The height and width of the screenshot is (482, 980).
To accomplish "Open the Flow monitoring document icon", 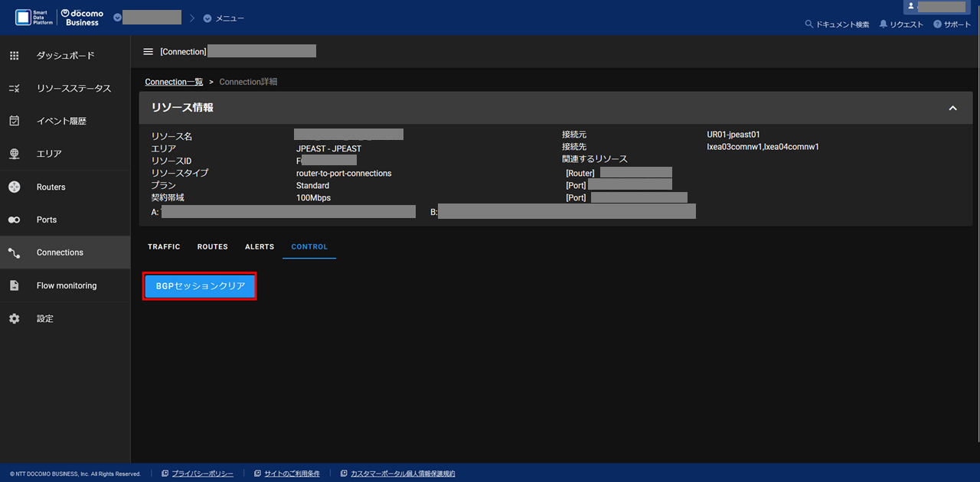I will 14,285.
